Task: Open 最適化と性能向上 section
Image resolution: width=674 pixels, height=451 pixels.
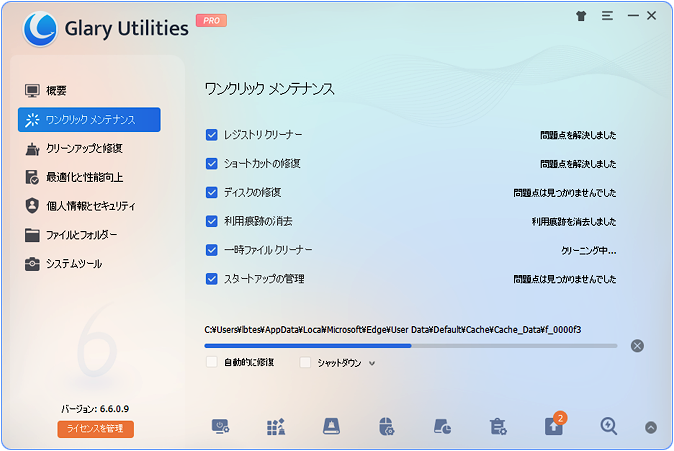Action: pos(89,177)
